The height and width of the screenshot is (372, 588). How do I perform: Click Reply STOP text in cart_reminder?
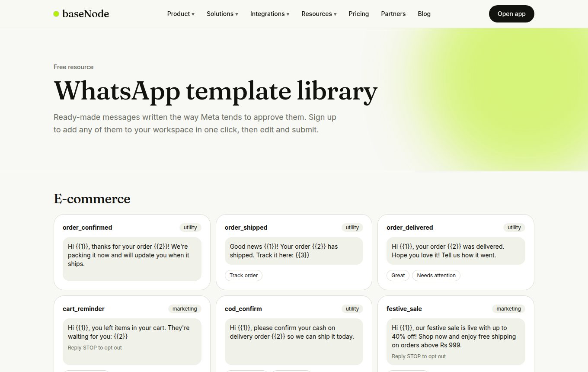click(95, 348)
